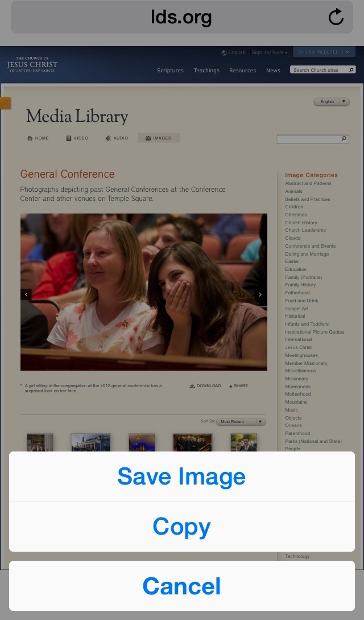Viewport: 364px width, 620px height.
Task: Open the Gospel Art category
Action: [x=296, y=309]
